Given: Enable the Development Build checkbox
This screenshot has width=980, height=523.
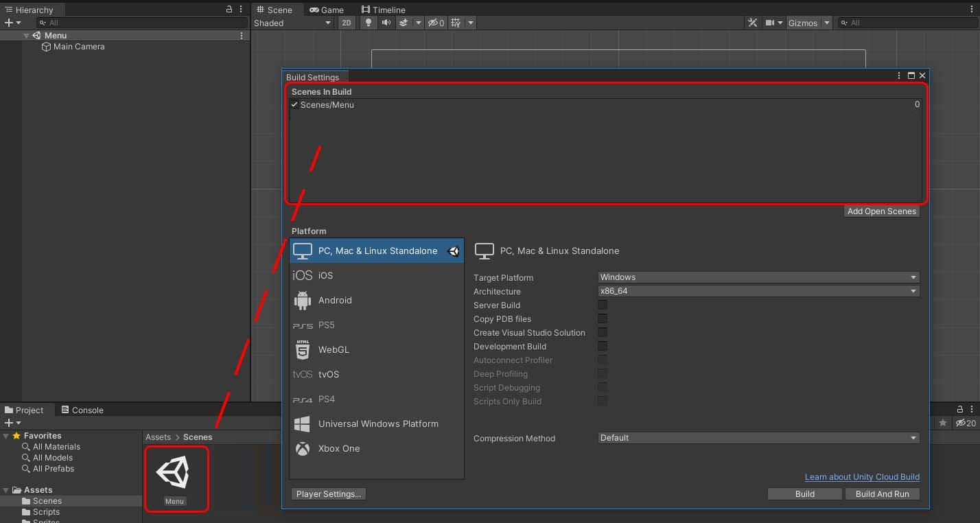Looking at the screenshot, I should (x=603, y=346).
